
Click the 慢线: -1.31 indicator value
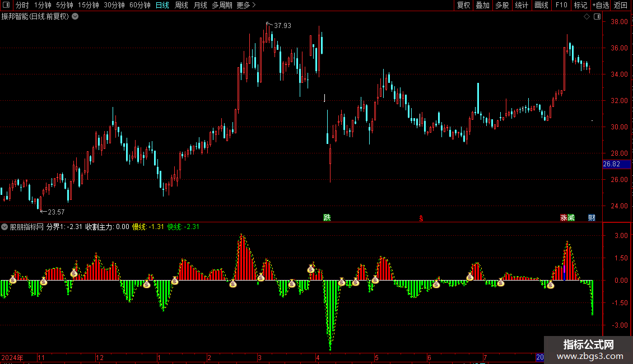click(148, 227)
